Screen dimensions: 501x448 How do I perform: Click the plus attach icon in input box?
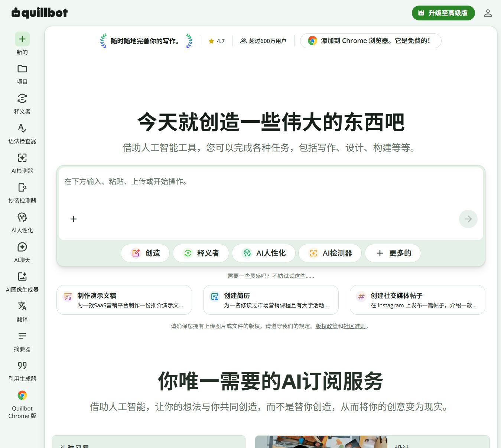pyautogui.click(x=74, y=219)
